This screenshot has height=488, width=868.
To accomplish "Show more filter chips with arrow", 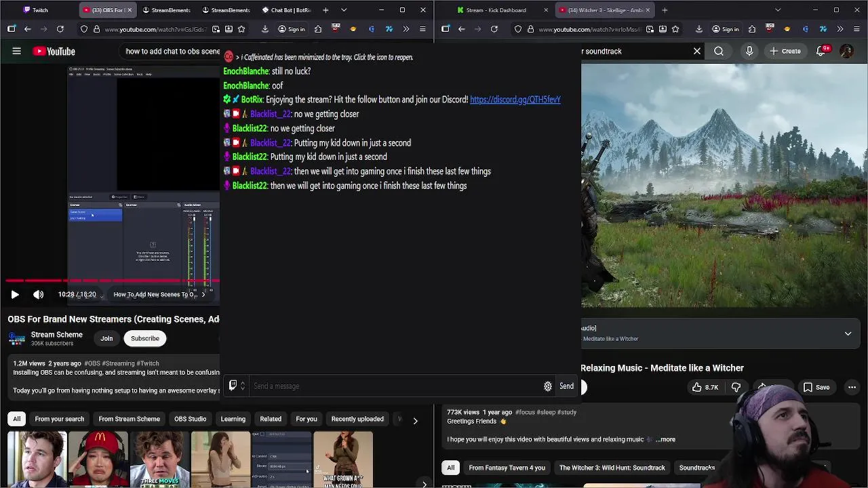I will pos(415,420).
